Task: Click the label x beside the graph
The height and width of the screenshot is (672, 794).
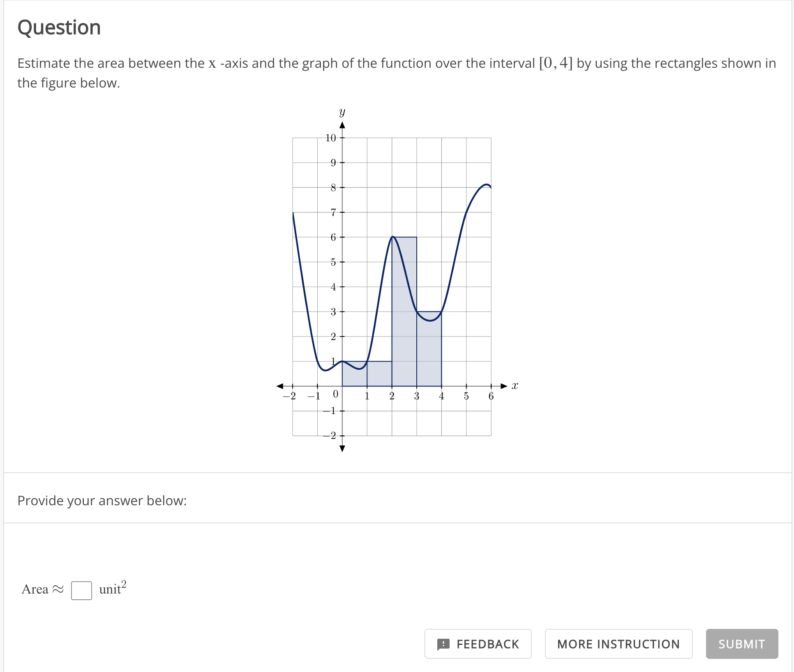Action: pos(515,385)
